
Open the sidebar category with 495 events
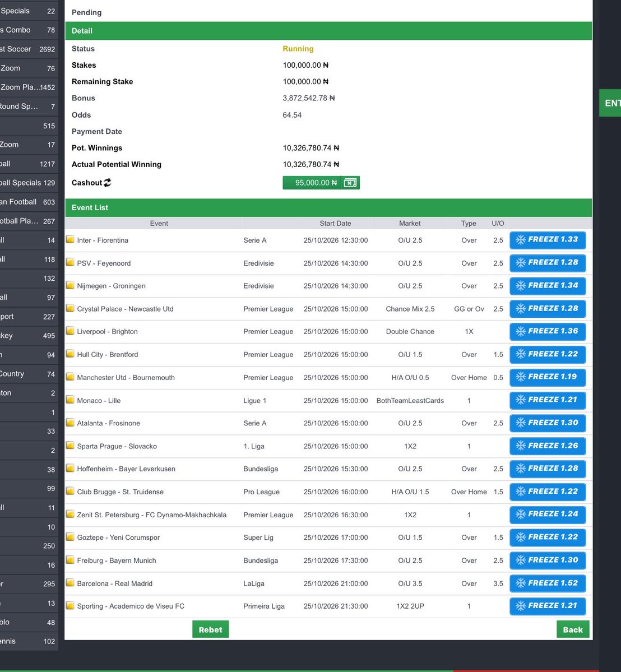pyautogui.click(x=29, y=336)
